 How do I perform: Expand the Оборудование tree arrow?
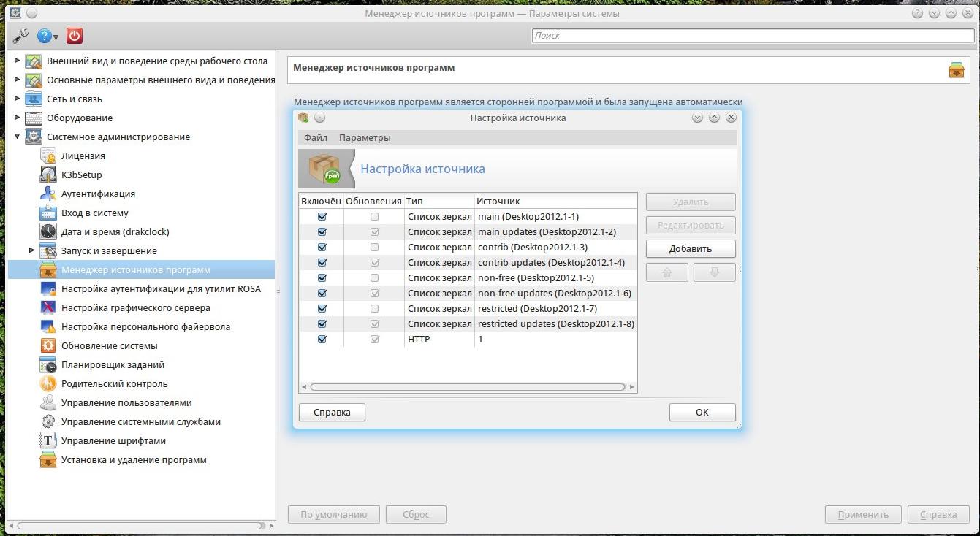(18, 118)
